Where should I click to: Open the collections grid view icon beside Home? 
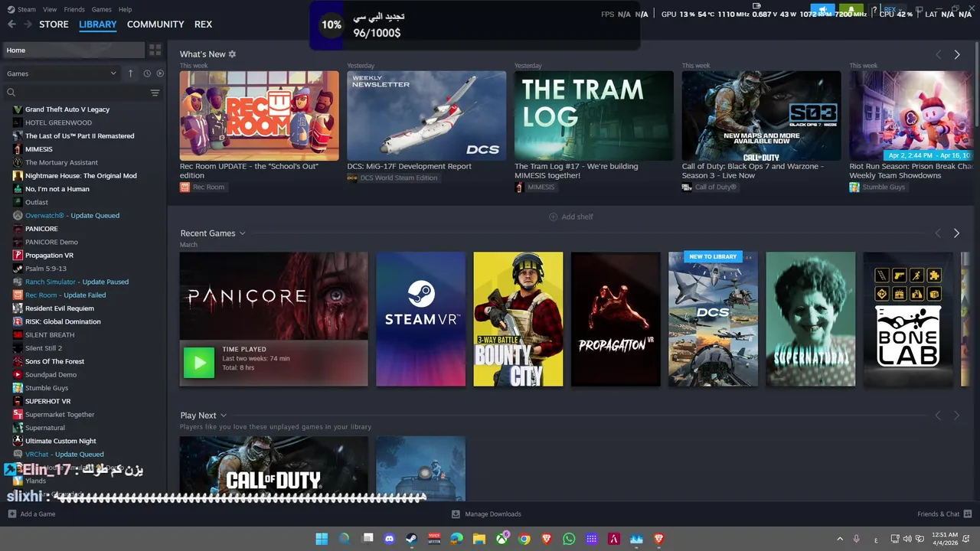pyautogui.click(x=155, y=50)
